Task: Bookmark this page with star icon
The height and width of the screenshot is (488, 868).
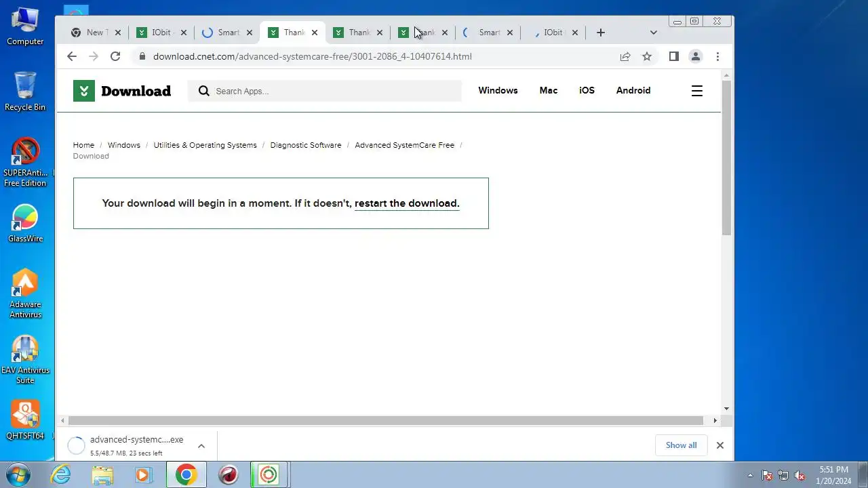Action: [647, 56]
